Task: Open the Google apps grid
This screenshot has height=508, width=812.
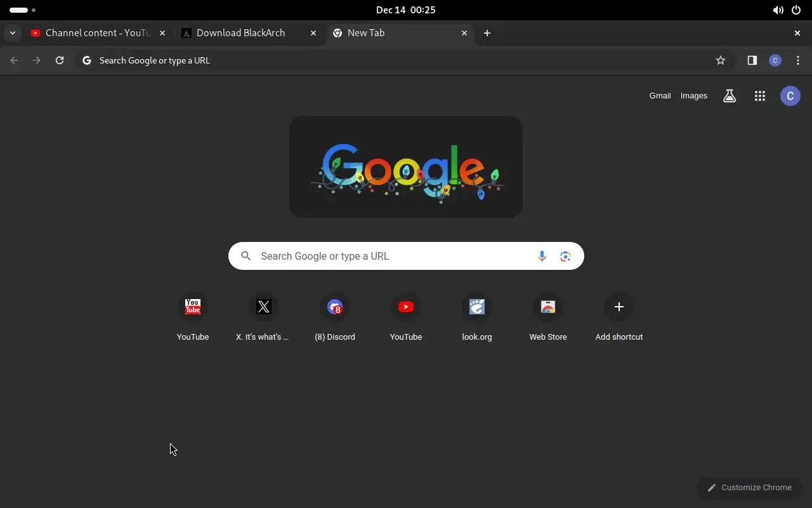Action: [x=760, y=96]
